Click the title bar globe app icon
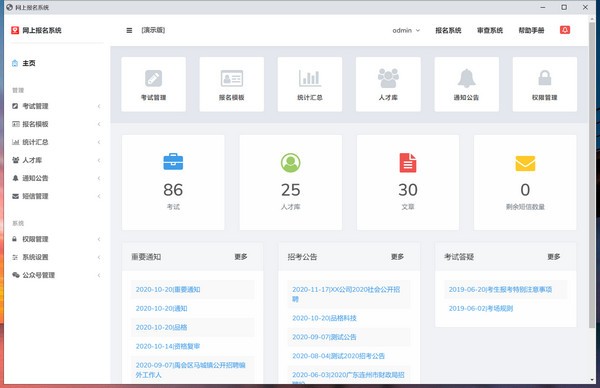This screenshot has width=600, height=388. 9,7
